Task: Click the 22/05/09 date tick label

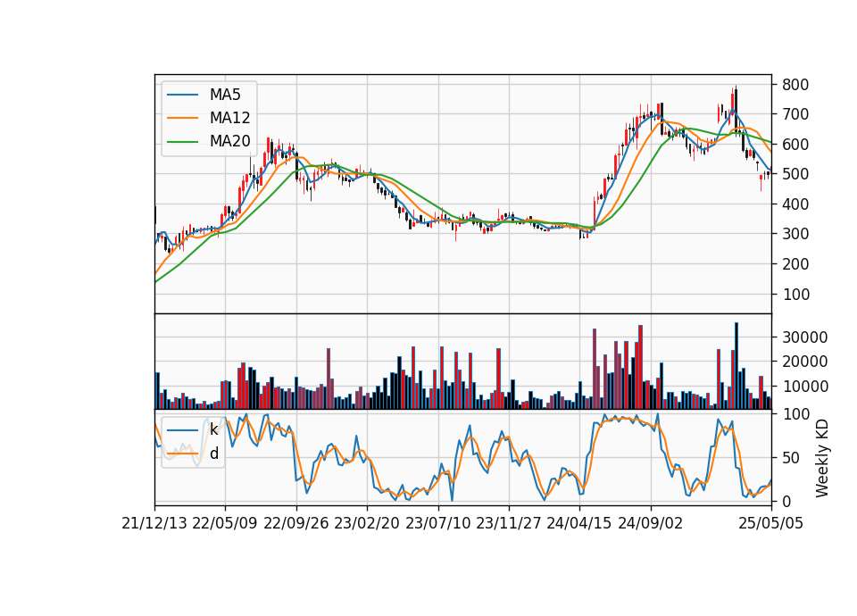Action: click(225, 523)
